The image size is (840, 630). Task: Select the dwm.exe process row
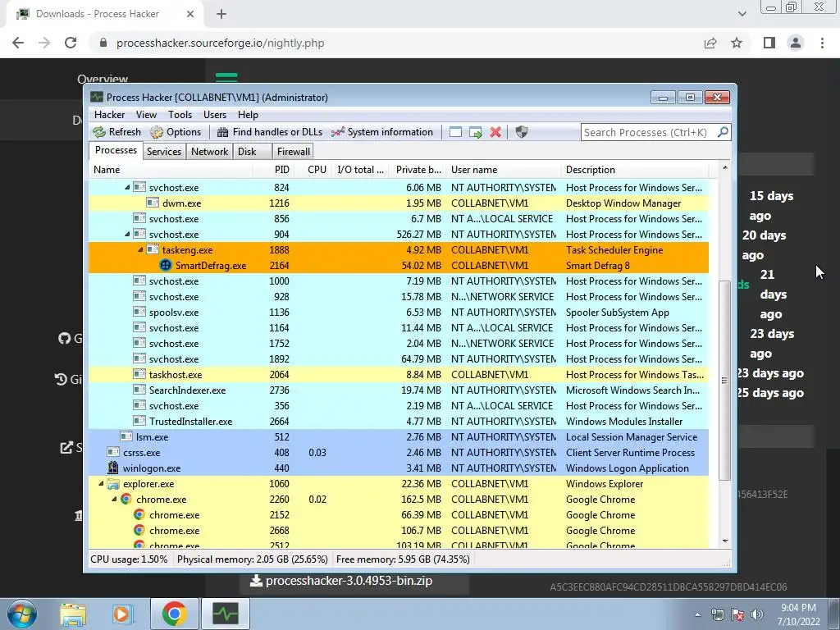coord(399,203)
